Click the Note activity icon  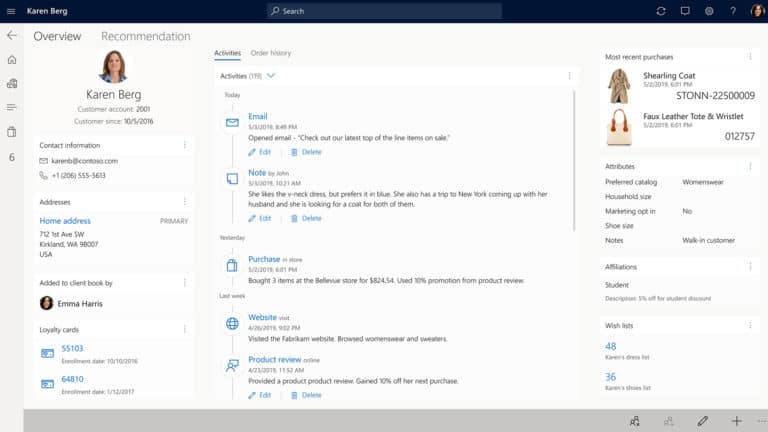click(232, 179)
